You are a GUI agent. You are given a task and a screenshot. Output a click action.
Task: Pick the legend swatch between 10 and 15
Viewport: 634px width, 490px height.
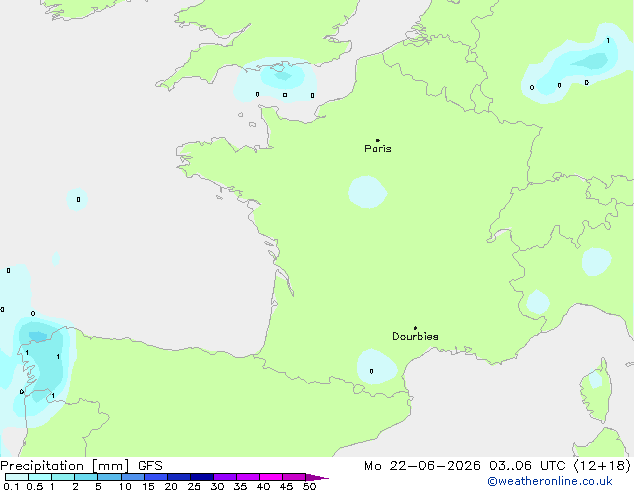click(132, 477)
